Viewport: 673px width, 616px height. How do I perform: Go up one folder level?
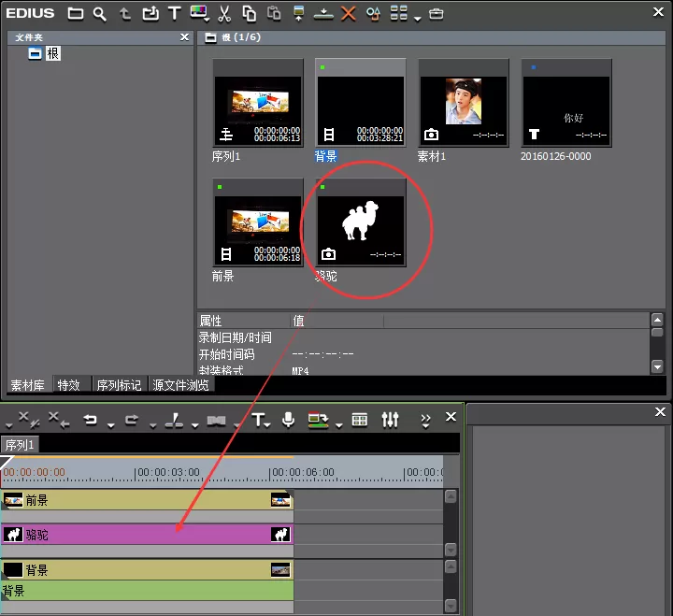click(125, 14)
